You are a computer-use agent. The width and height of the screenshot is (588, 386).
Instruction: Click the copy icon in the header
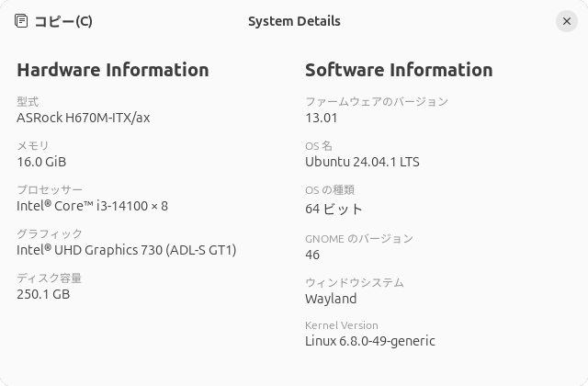pyautogui.click(x=21, y=20)
